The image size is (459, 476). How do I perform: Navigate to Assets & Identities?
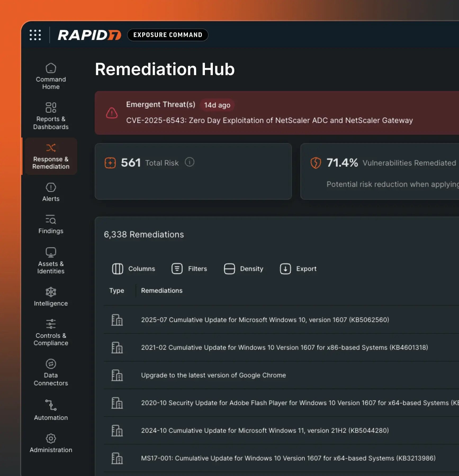51,261
